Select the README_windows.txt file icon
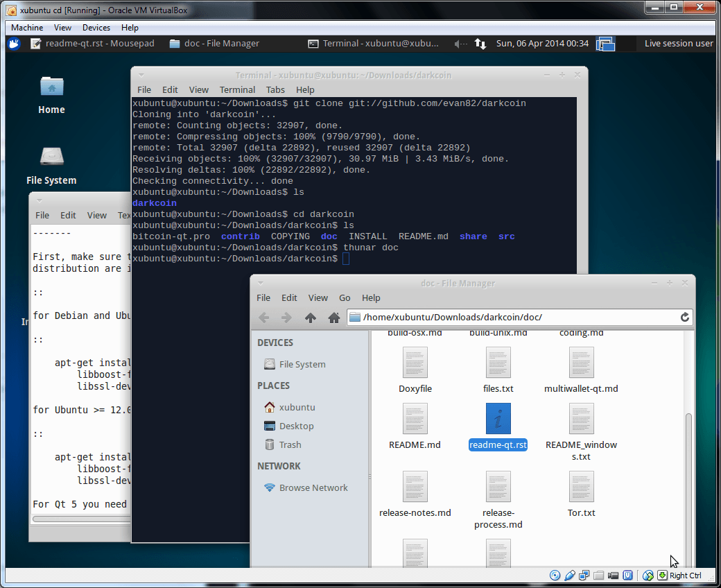 [x=581, y=419]
